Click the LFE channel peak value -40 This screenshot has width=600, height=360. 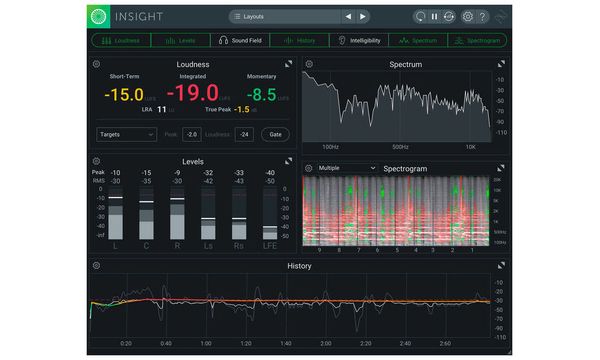click(x=270, y=173)
